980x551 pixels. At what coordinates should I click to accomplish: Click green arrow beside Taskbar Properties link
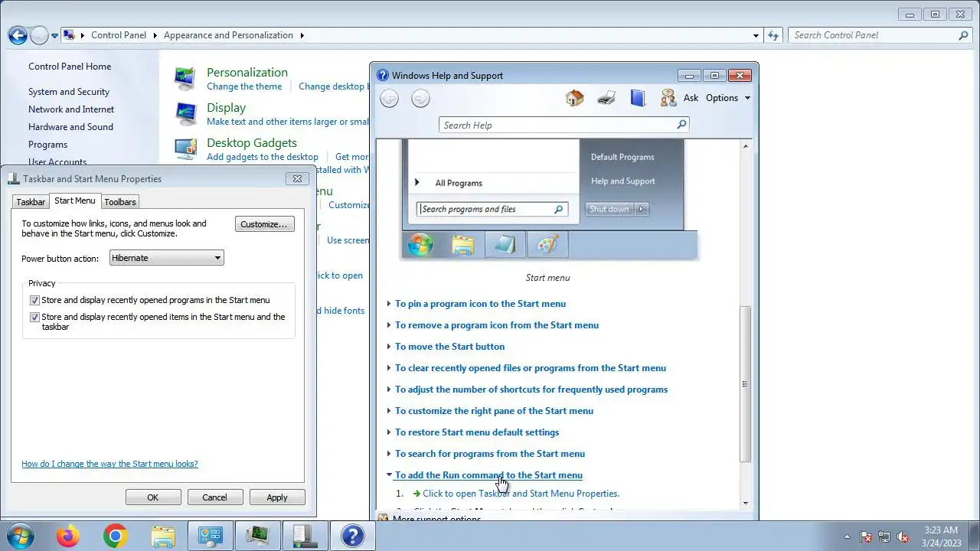tap(416, 494)
